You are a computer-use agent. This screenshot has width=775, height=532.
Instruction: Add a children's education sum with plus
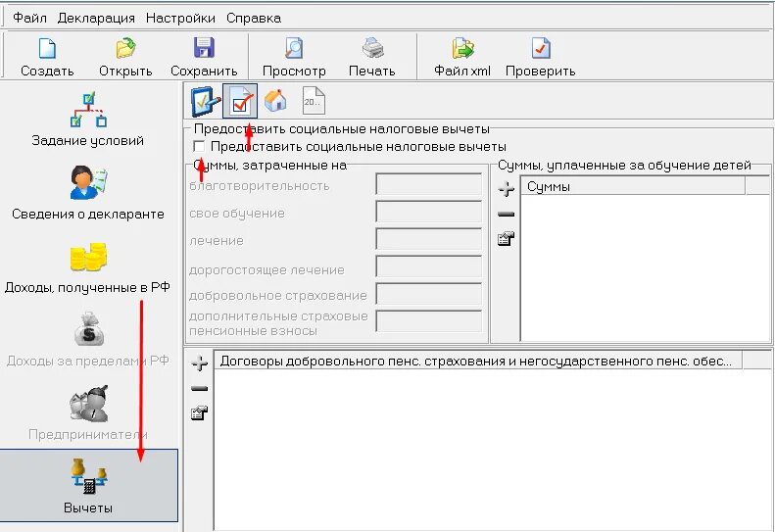click(506, 189)
